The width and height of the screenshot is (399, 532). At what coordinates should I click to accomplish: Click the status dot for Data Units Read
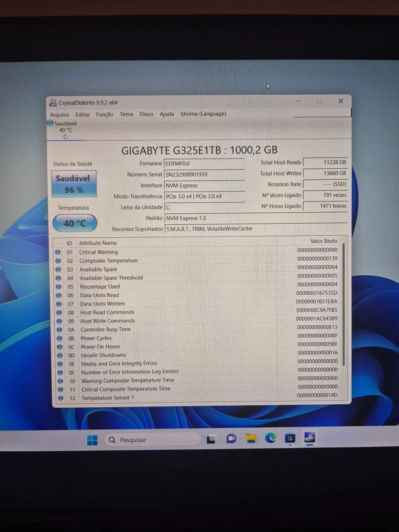click(x=59, y=296)
